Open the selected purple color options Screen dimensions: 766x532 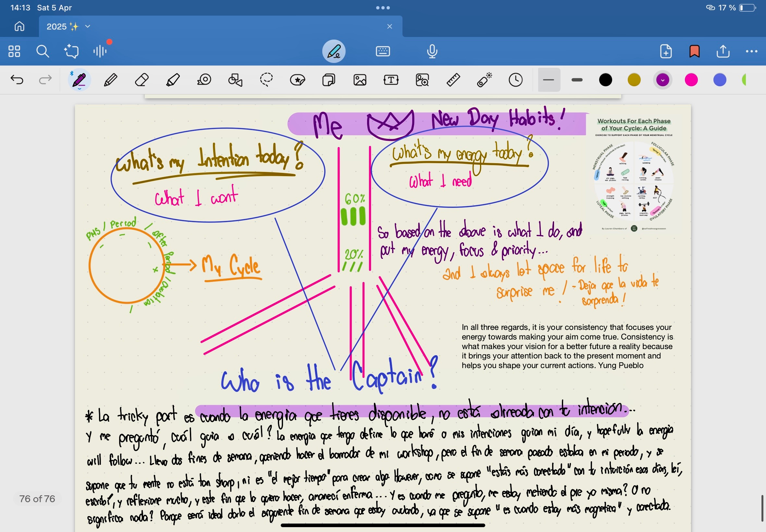pyautogui.click(x=662, y=80)
